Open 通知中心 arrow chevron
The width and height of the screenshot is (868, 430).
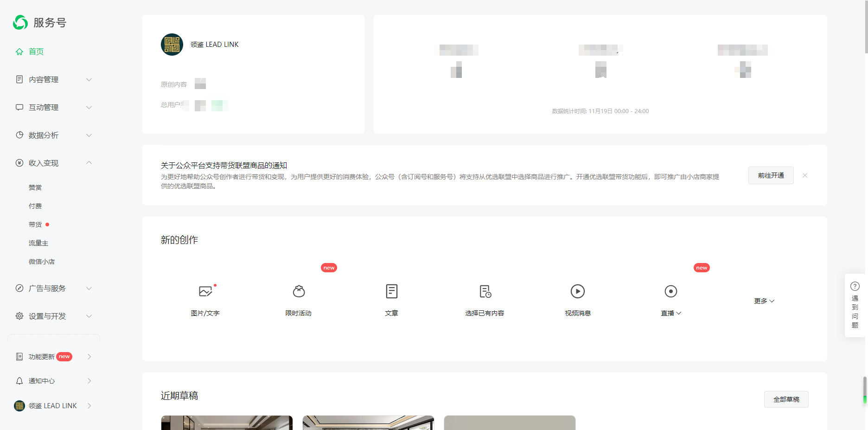tap(89, 381)
